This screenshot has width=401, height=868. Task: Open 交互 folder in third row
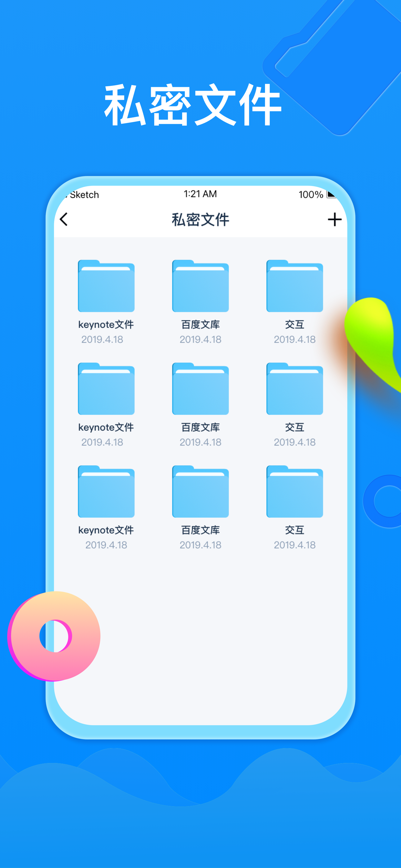(x=295, y=491)
